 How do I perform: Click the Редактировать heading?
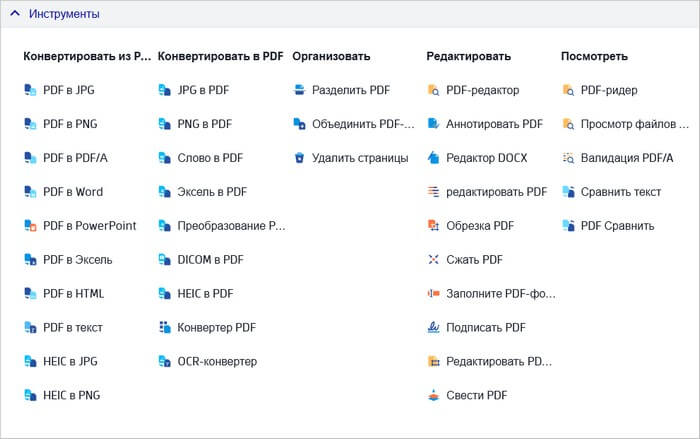tap(469, 56)
